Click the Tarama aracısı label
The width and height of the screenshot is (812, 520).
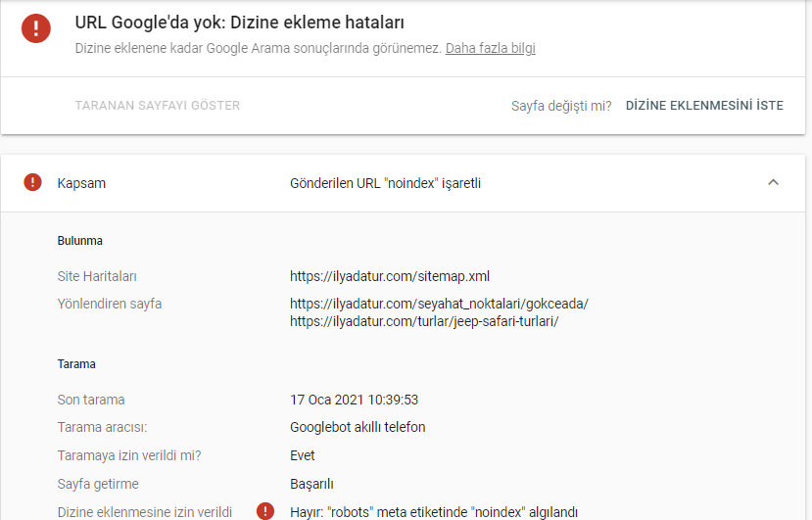[x=102, y=427]
